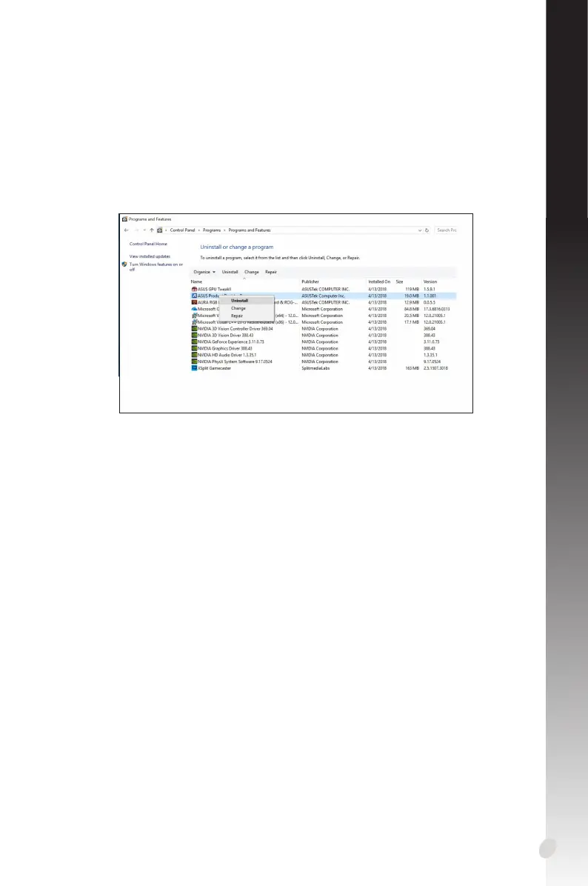The height and width of the screenshot is (886, 588).
Task: Open the Control Panel Home link
Action: [x=148, y=244]
